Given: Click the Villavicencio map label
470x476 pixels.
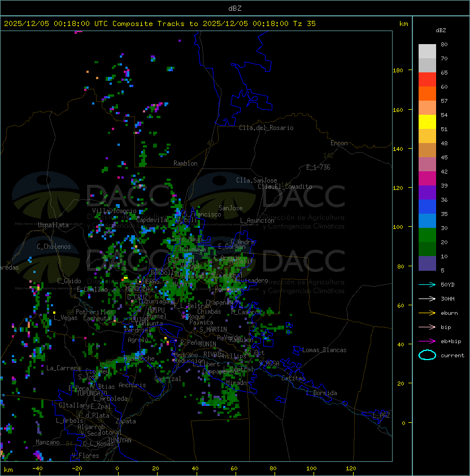Looking at the screenshot, I should tap(114, 211).
